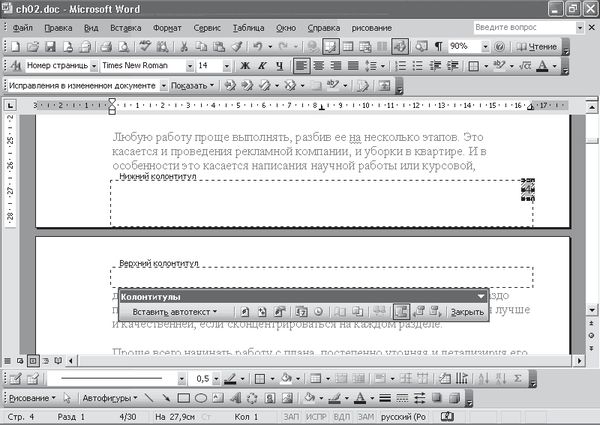Screen dimensions: 600x425
Task: Click the Italic (К) formatting button
Action: click(x=260, y=66)
